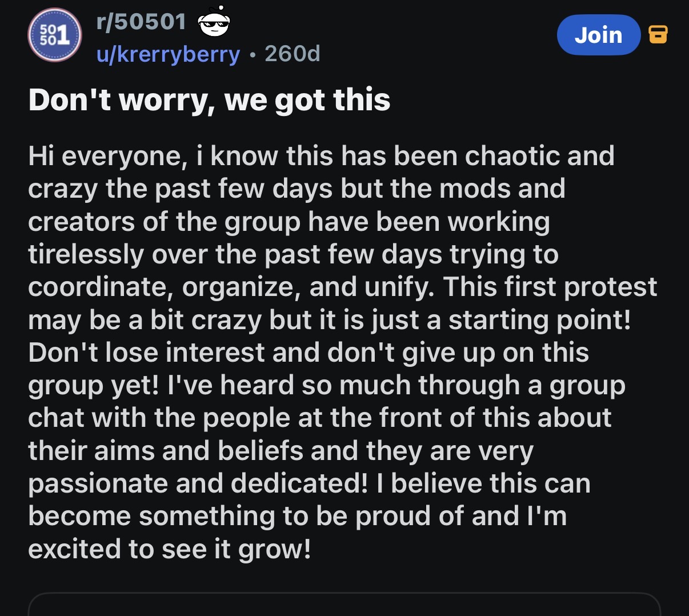Join the r/50501 community
The image size is (689, 616).
[599, 35]
